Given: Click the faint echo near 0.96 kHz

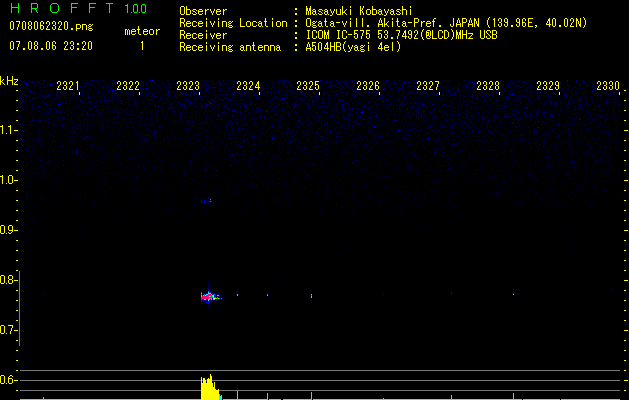Looking at the screenshot, I should (x=208, y=201).
